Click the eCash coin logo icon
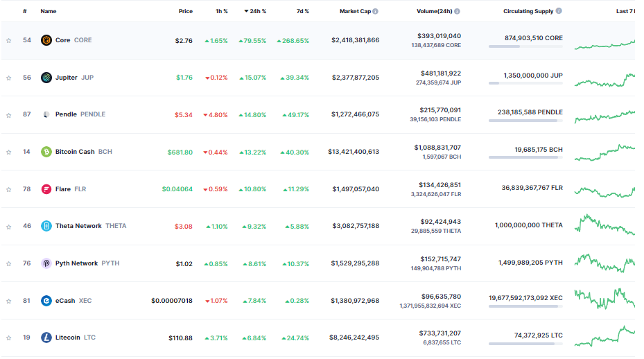644x359 pixels. tap(46, 301)
